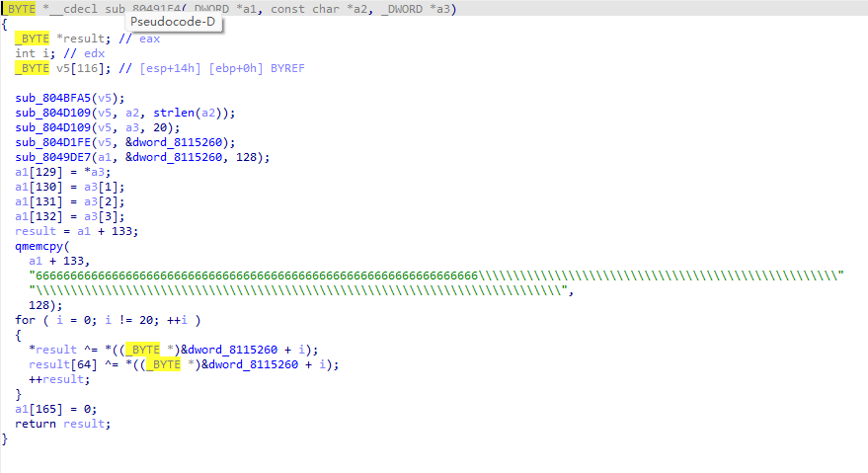The width and height of the screenshot is (868, 473).
Task: Click the '128);' qmemcpy size argument
Action: coord(46,306)
